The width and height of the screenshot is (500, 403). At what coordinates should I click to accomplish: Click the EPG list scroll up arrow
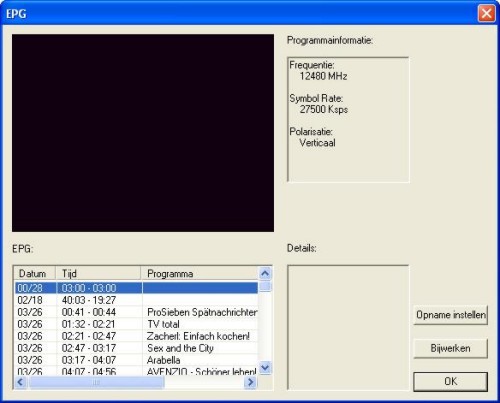265,273
